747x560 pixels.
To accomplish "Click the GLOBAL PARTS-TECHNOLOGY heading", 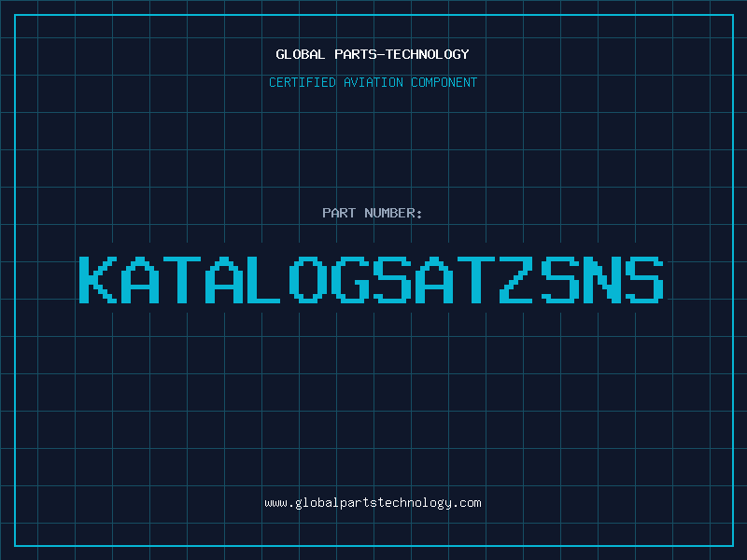I will [x=373, y=54].
